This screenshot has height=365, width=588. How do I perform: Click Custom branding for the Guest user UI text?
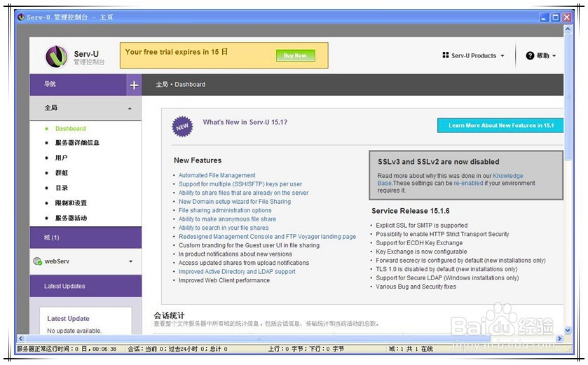pyautogui.click(x=249, y=245)
